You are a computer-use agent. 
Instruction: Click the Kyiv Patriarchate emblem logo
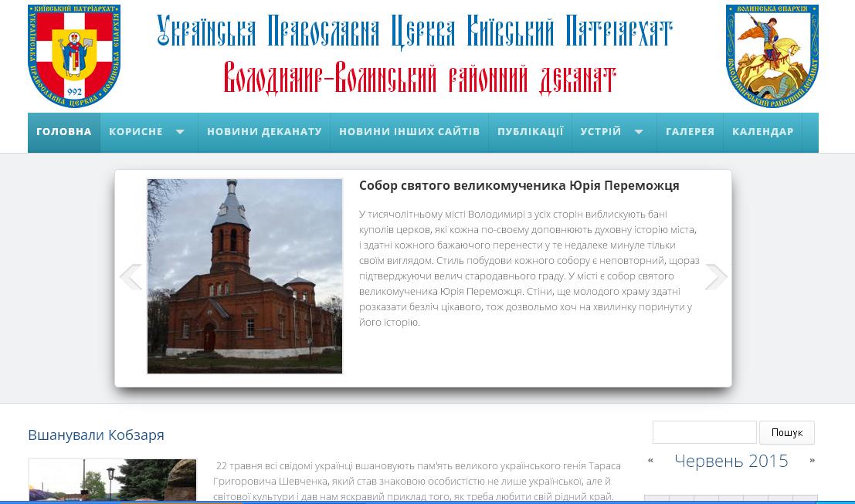point(74,56)
